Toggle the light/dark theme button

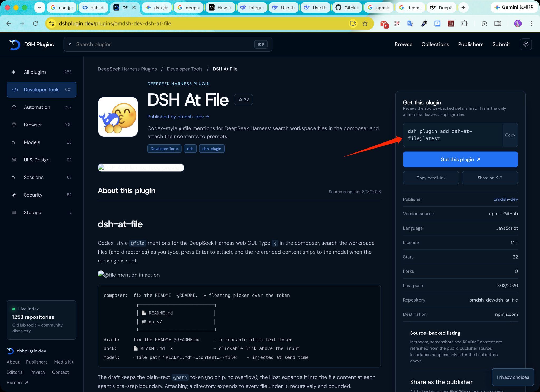[525, 44]
